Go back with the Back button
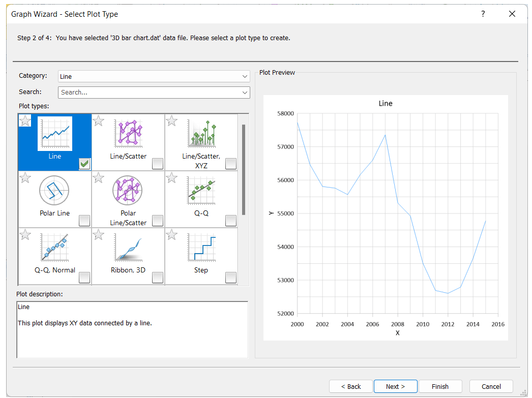Viewport: 532px width, 398px height. (x=351, y=386)
